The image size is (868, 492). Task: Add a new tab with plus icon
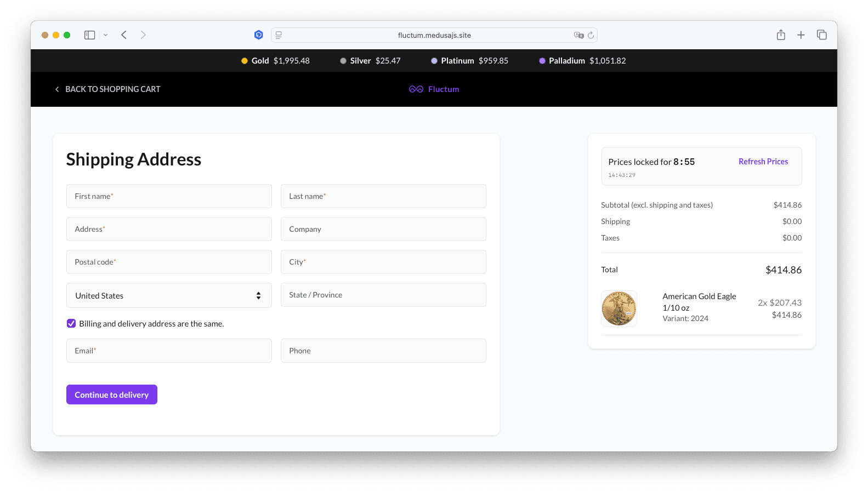(x=801, y=35)
